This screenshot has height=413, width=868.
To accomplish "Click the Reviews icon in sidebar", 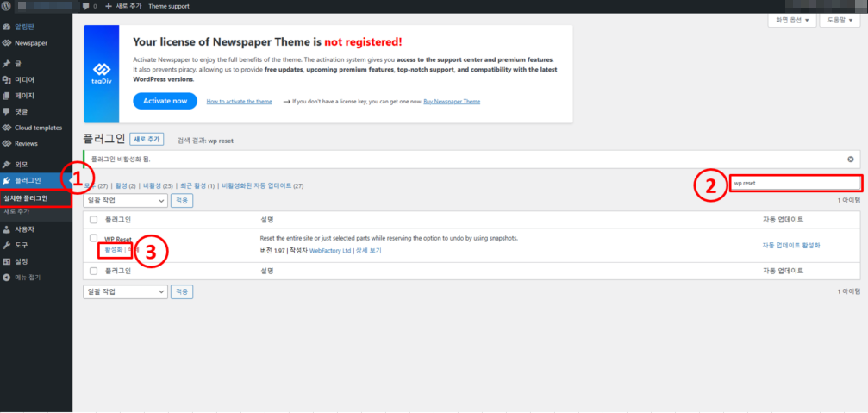I will pos(7,143).
